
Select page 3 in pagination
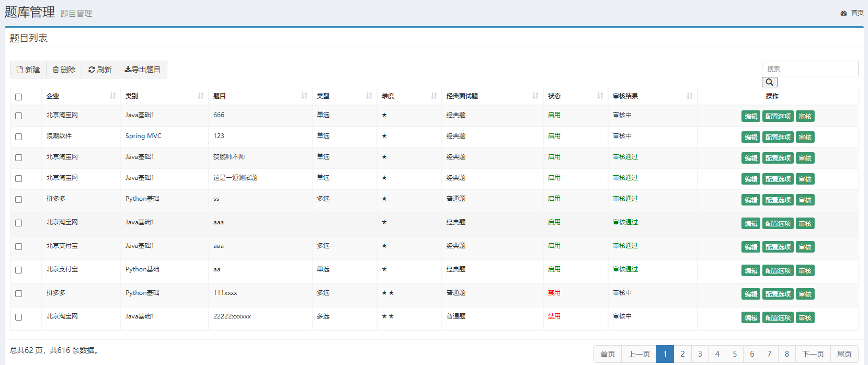point(700,354)
